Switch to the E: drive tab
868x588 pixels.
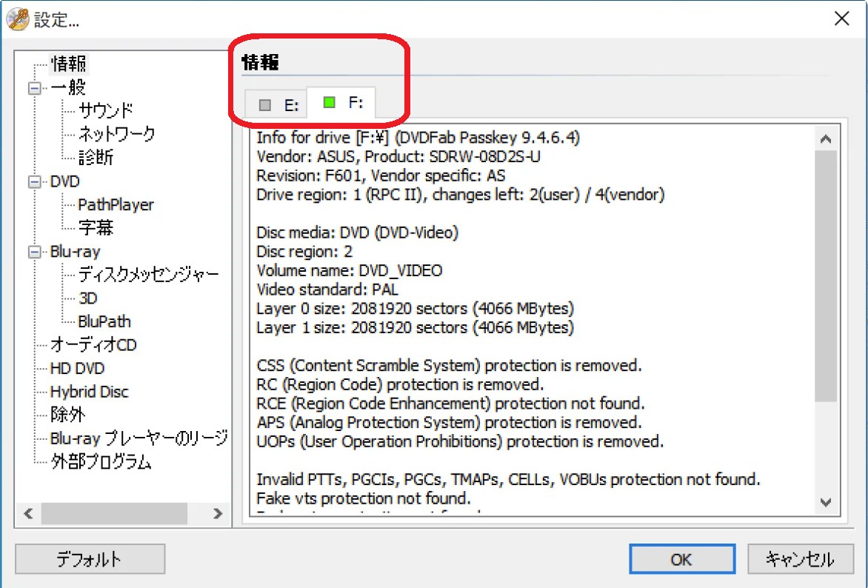point(276,104)
